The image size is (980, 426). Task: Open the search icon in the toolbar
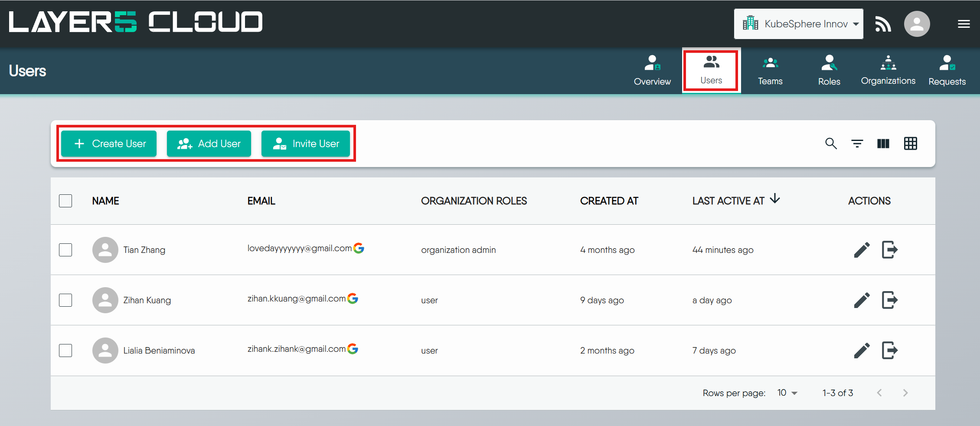[831, 144]
